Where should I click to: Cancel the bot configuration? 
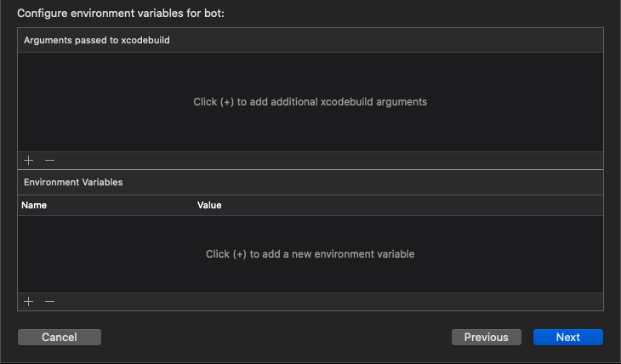point(60,337)
